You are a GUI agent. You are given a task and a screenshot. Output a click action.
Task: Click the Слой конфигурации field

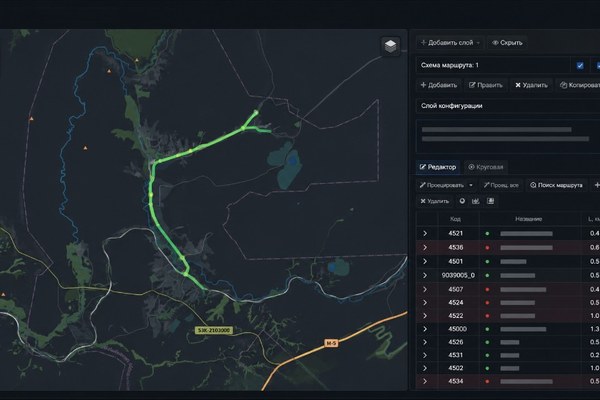tap(508, 106)
